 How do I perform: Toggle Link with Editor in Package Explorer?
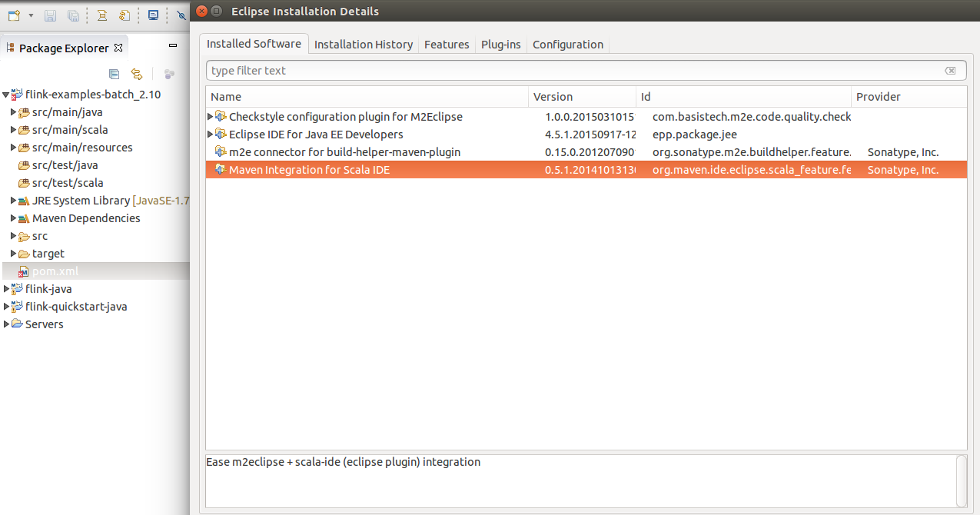[137, 74]
